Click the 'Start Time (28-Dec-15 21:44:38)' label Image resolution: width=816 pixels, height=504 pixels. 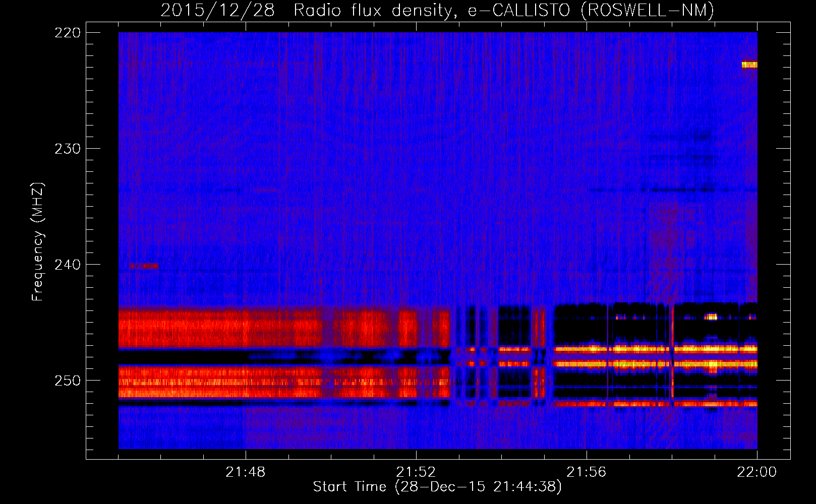point(437,487)
